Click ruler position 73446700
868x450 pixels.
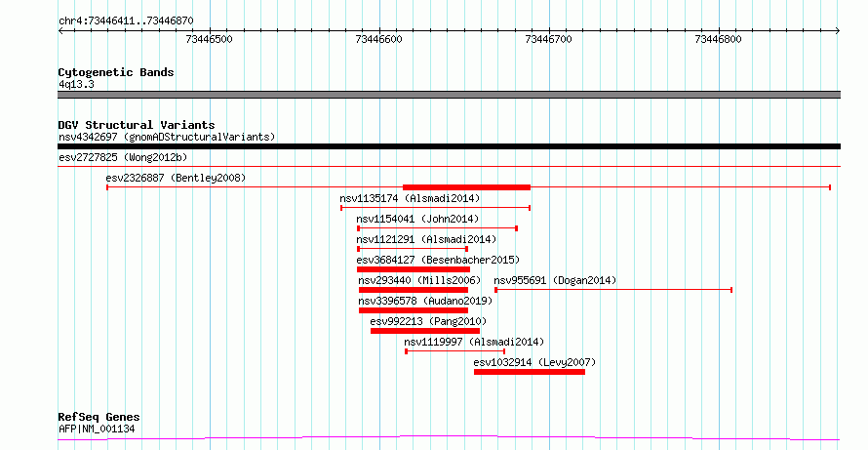pyautogui.click(x=548, y=39)
